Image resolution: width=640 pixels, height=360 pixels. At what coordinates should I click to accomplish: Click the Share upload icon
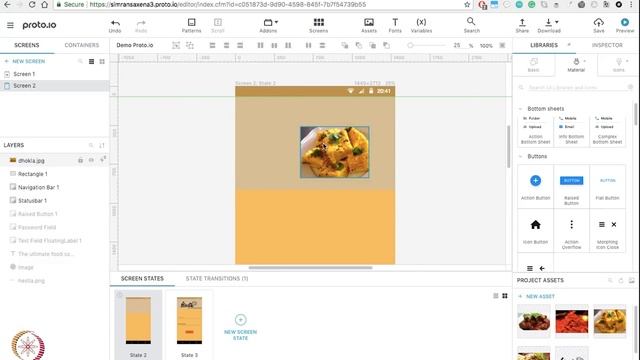pyautogui.click(x=522, y=22)
